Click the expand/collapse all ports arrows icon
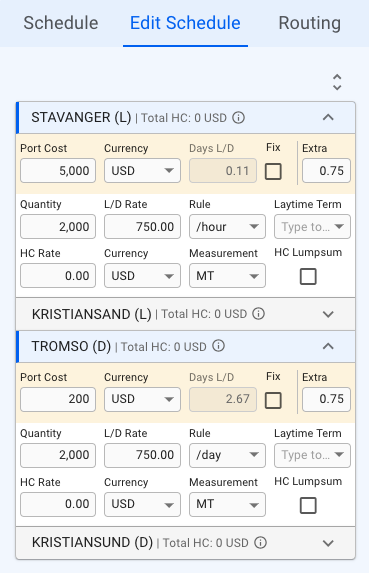Screen dimensions: 369x573 [x=337, y=82]
